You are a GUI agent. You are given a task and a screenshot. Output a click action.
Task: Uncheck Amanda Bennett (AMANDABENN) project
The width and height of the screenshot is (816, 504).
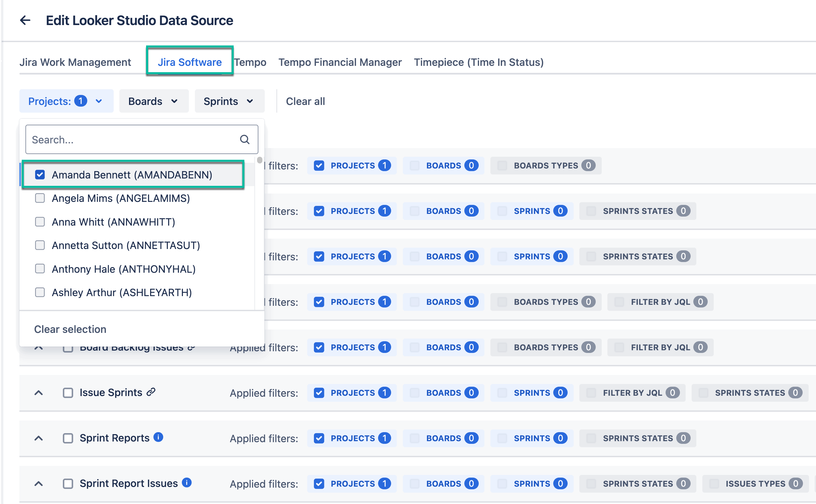(40, 175)
